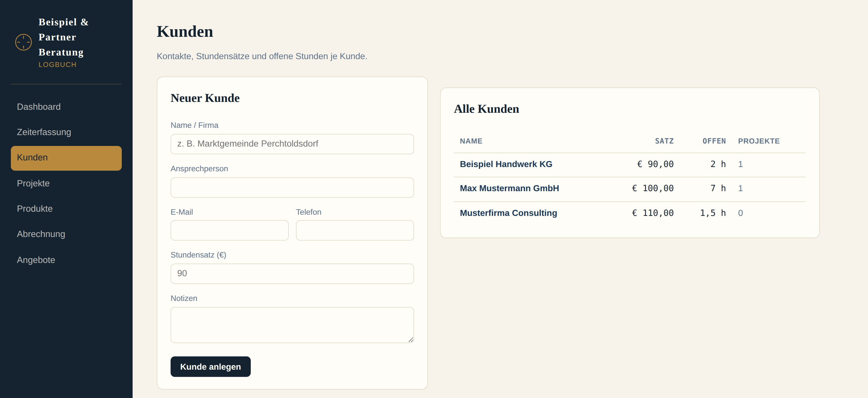Click inside the Notizen textarea
Screen dimensions: 868x398
point(292,325)
